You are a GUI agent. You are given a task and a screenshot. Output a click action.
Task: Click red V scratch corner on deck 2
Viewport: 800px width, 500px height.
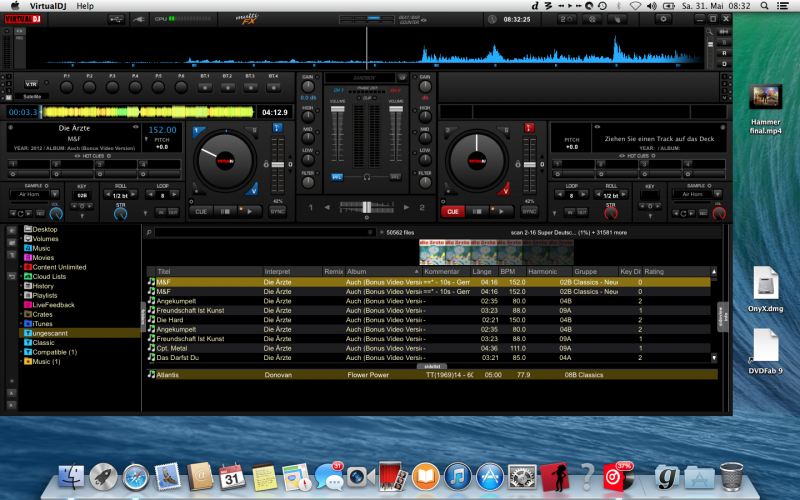(x=505, y=190)
